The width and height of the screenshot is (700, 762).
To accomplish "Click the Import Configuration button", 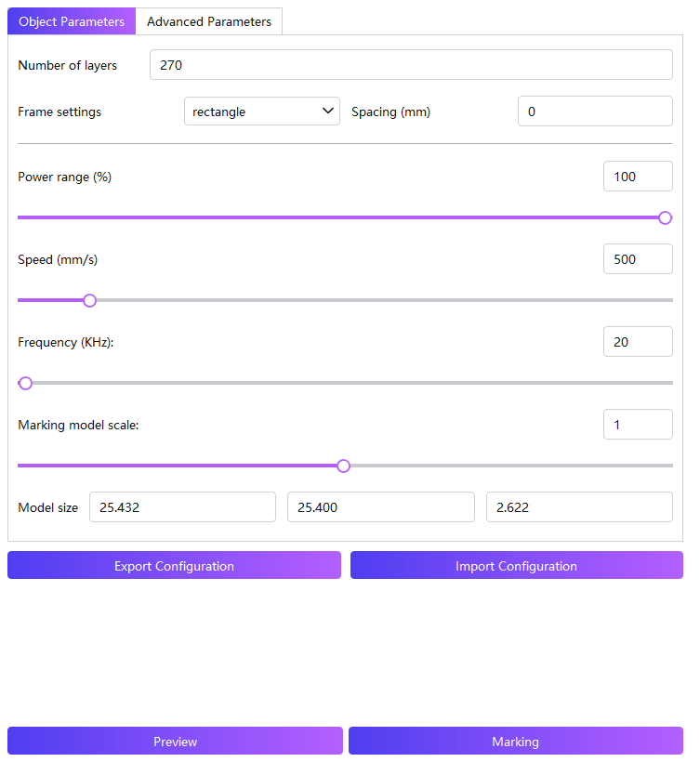I will [x=517, y=565].
